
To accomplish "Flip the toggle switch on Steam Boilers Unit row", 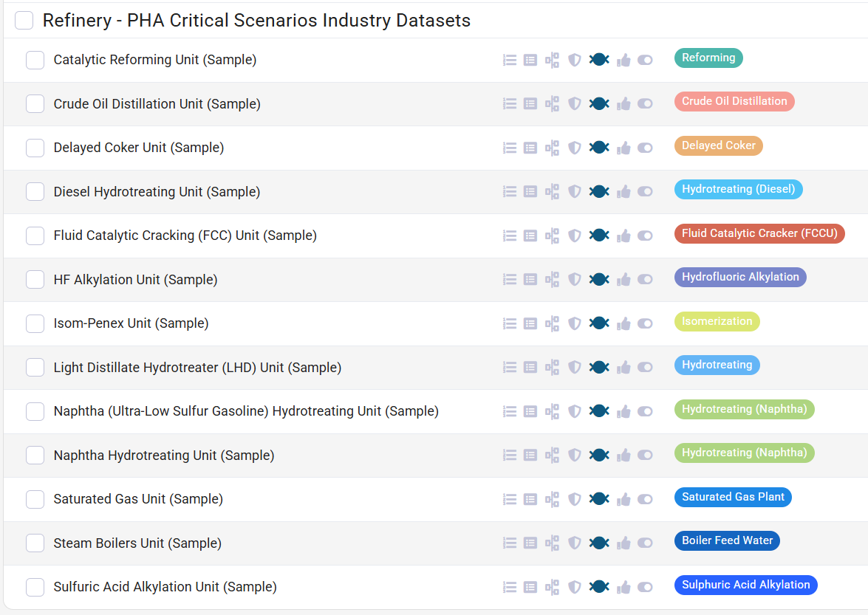I will coord(645,542).
